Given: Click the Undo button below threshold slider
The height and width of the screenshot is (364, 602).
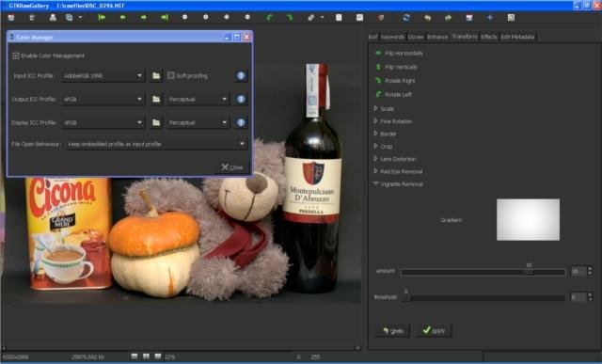Looking at the screenshot, I should click(393, 330).
